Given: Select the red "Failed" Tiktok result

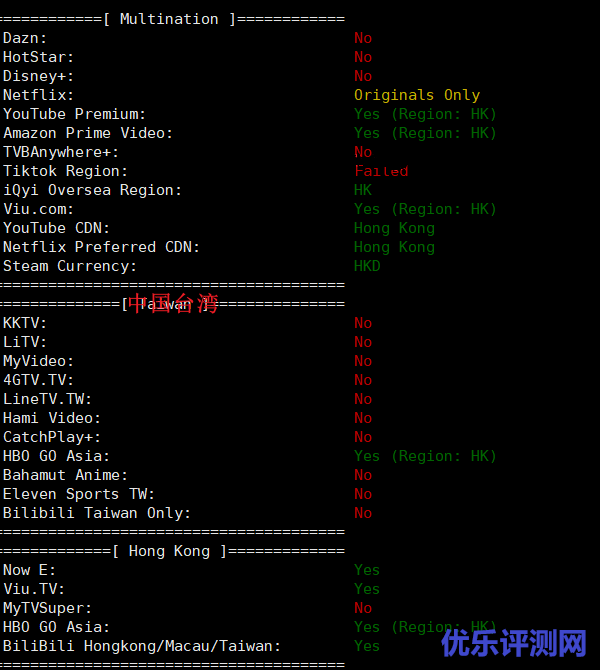Looking at the screenshot, I should (381, 171).
